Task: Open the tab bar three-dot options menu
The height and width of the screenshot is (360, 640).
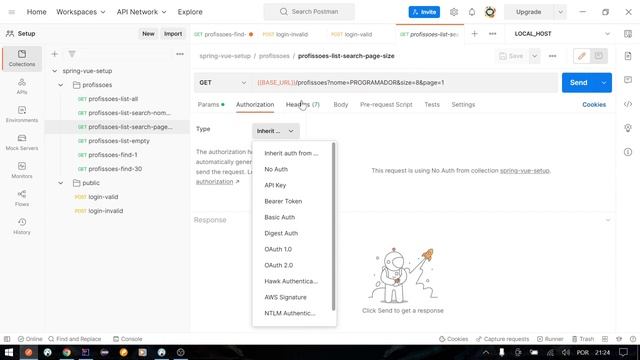Action: tap(493, 34)
